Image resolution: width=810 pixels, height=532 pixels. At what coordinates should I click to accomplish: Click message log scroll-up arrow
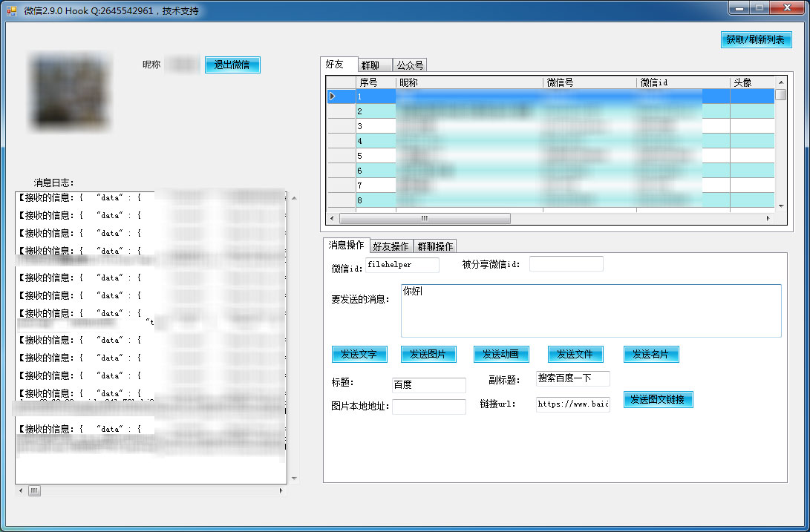pos(294,198)
